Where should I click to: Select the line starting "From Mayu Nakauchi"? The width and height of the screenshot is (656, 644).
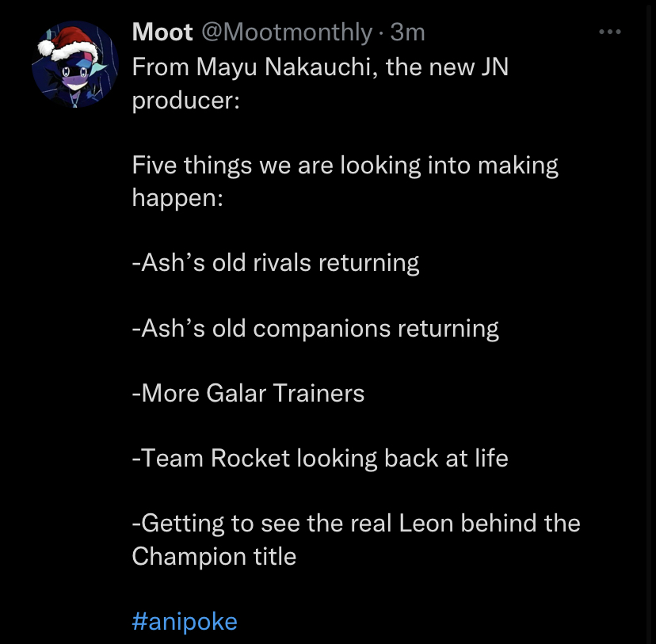[320, 67]
